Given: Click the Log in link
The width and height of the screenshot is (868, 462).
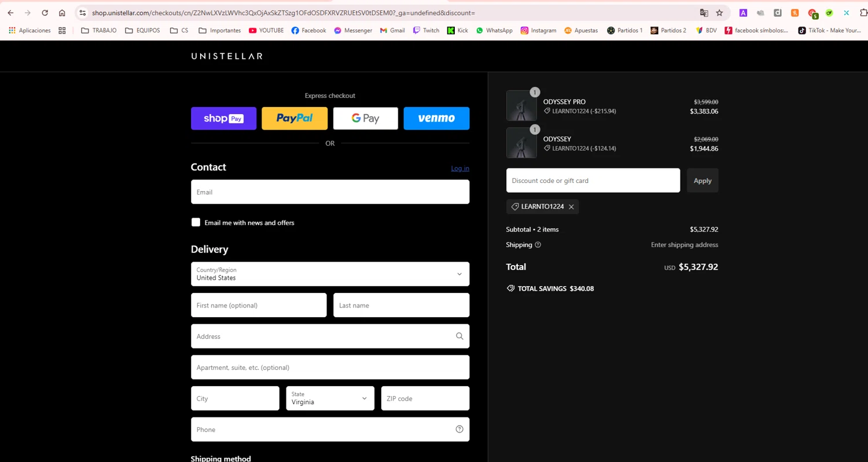Looking at the screenshot, I should pyautogui.click(x=460, y=168).
